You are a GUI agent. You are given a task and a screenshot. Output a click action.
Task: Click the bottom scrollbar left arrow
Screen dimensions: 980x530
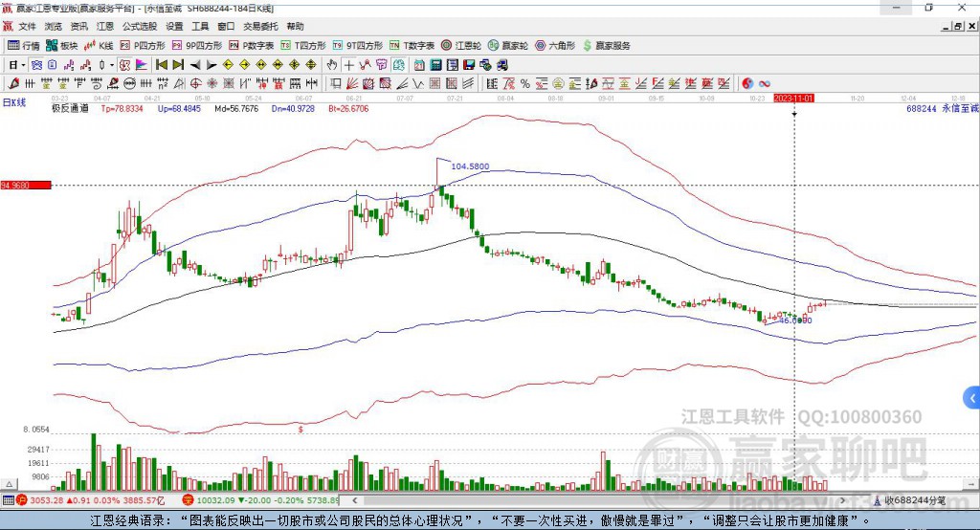click(x=355, y=500)
